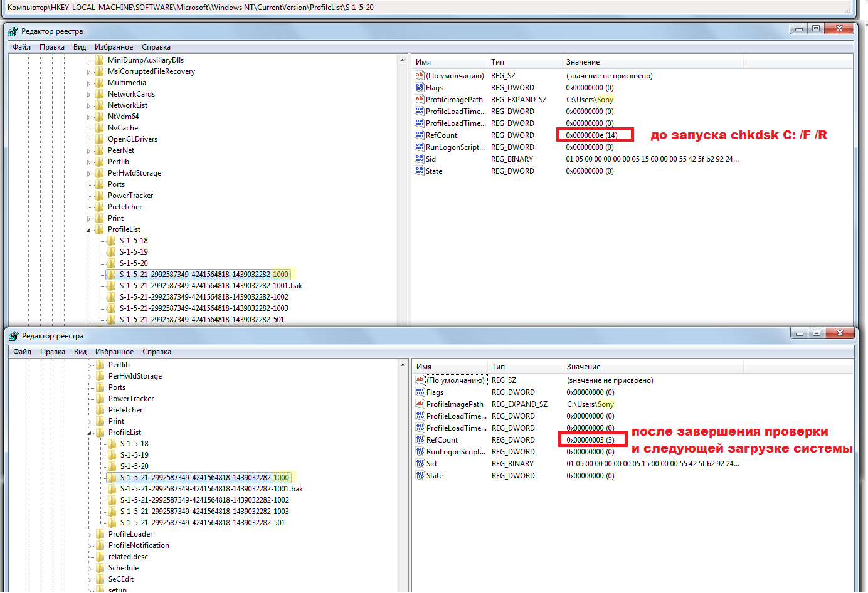The height and width of the screenshot is (593, 868).
Task: Select the NetworkList key
Action: (127, 105)
